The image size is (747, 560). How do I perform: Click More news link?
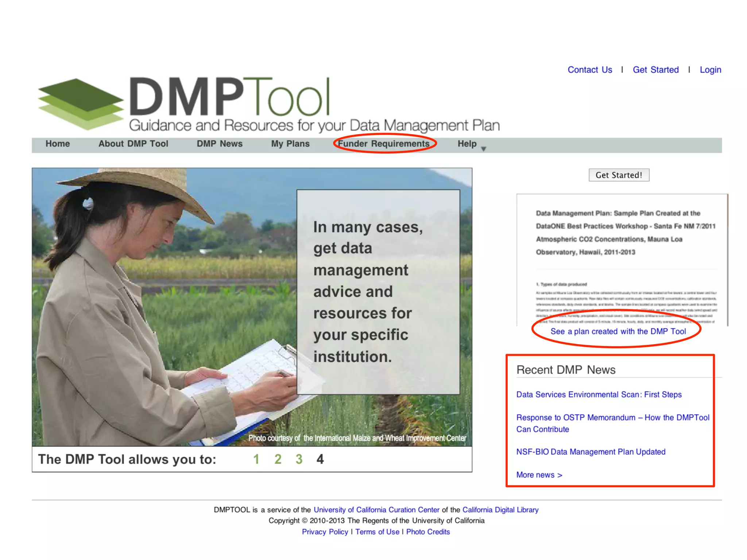539,475
